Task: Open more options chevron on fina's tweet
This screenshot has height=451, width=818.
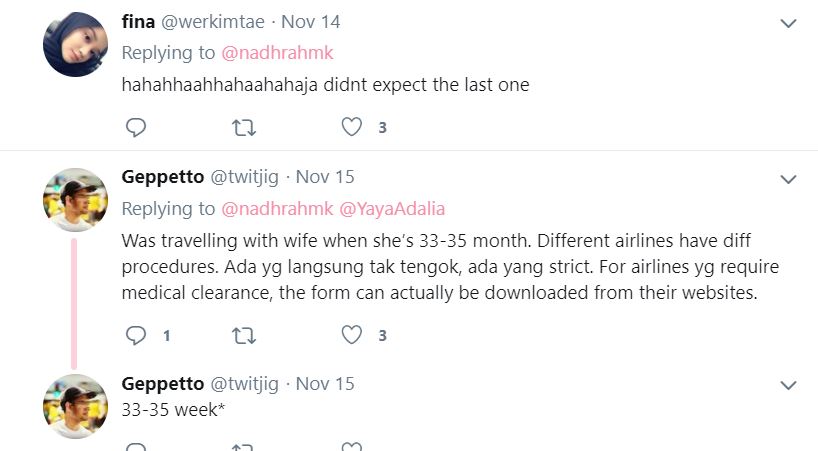Action: [788, 23]
